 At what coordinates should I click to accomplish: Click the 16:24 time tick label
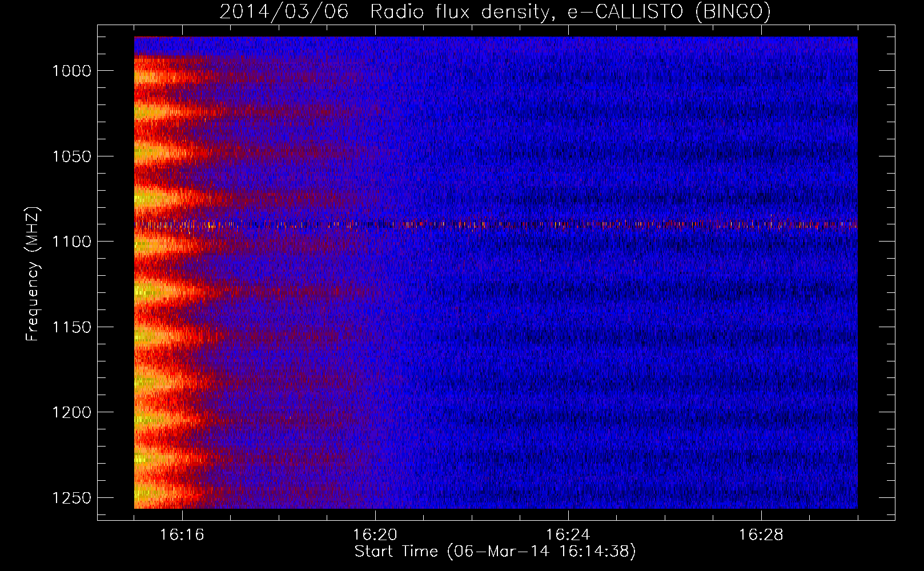[x=568, y=535]
